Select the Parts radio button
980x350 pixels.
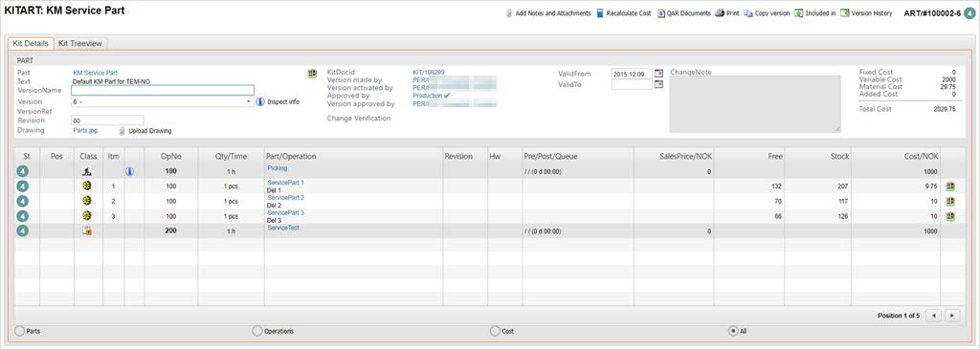pyautogui.click(x=19, y=331)
